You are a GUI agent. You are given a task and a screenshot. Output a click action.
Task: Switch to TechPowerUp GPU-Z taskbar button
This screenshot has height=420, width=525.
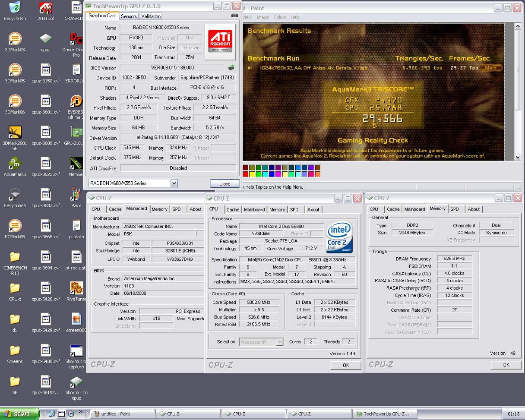click(x=385, y=414)
